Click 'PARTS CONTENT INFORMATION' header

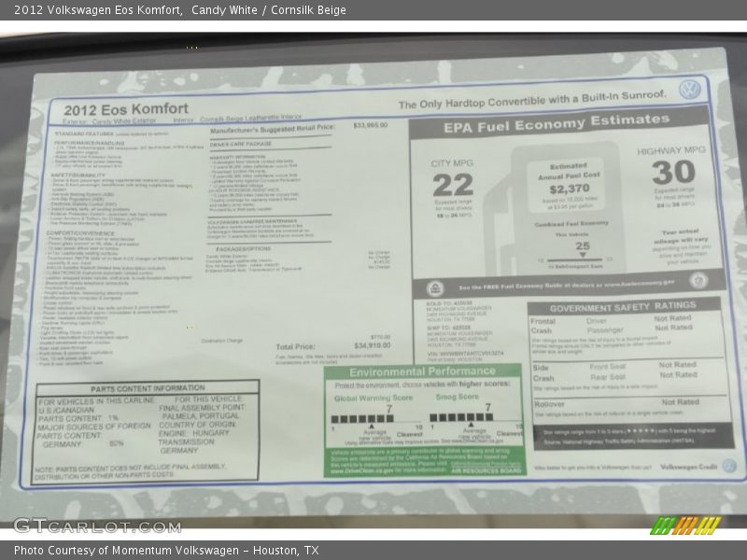coord(148,388)
